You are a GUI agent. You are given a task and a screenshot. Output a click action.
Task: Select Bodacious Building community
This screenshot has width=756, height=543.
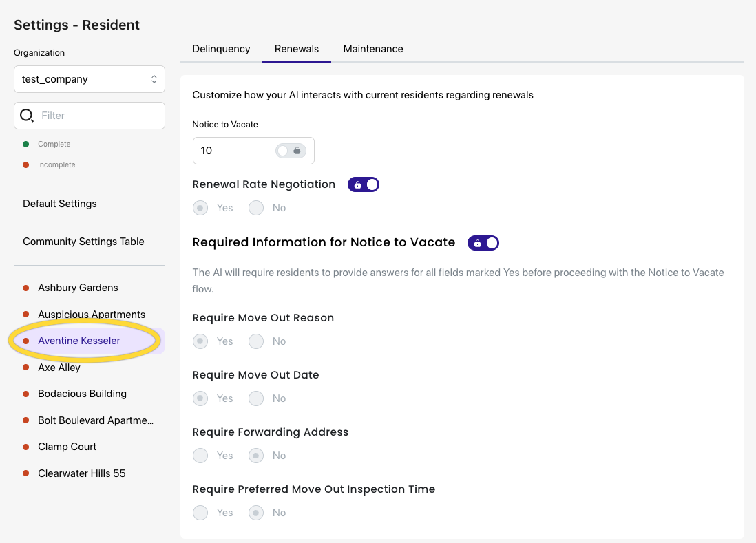point(83,394)
